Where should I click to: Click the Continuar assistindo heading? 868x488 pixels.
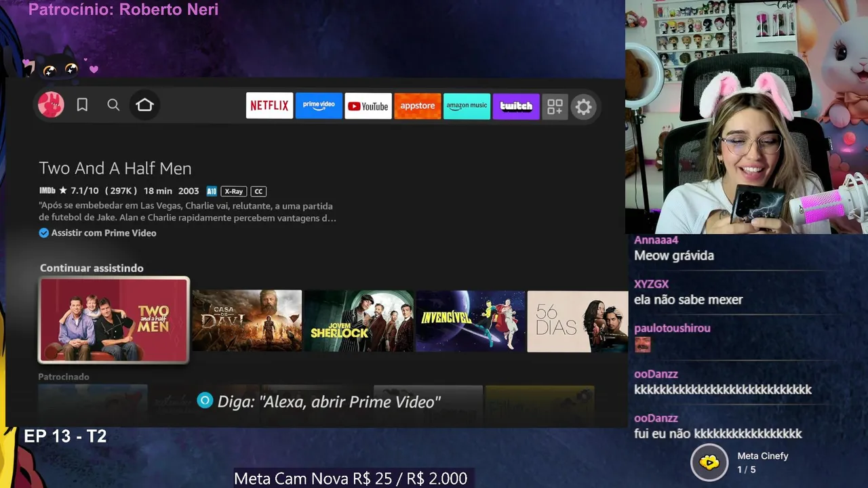click(x=92, y=268)
